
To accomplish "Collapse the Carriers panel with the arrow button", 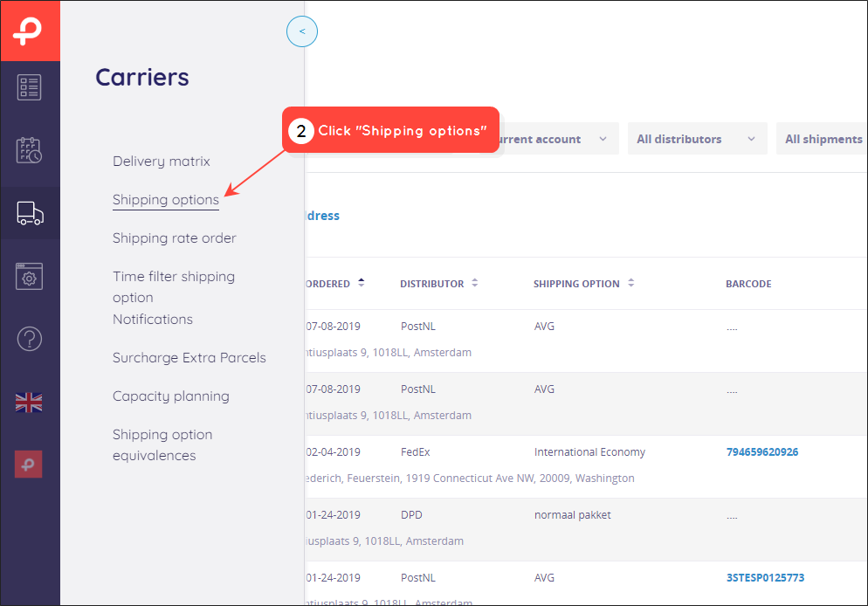I will pyautogui.click(x=302, y=31).
